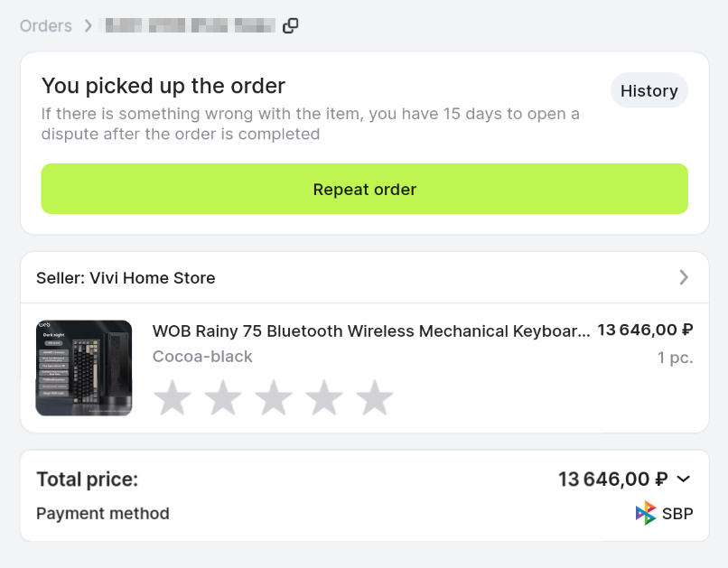The image size is (728, 568).
Task: Expand the Total price breakdown arrow
Action: point(684,480)
